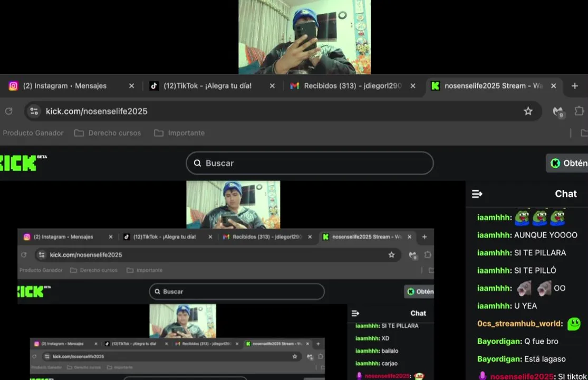Image resolution: width=588 pixels, height=380 pixels.
Task: Click the top webcam feed above the tabs
Action: pyautogui.click(x=304, y=37)
